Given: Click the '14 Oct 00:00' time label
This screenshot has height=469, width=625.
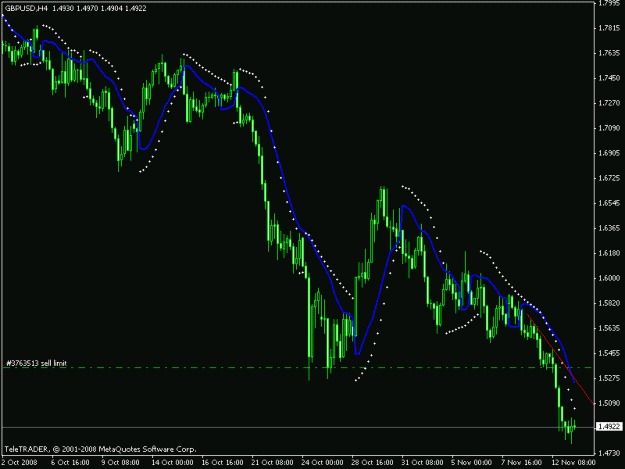Looking at the screenshot, I should [x=172, y=462].
